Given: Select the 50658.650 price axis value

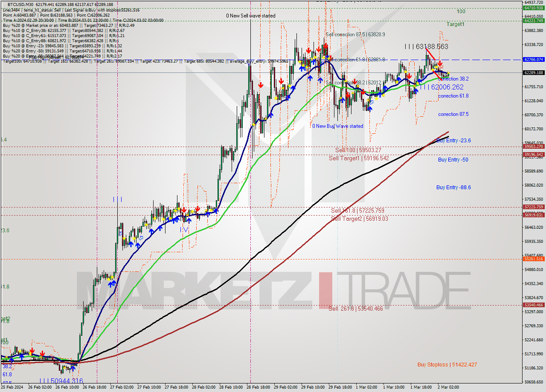Looking at the screenshot, I should point(534,382).
